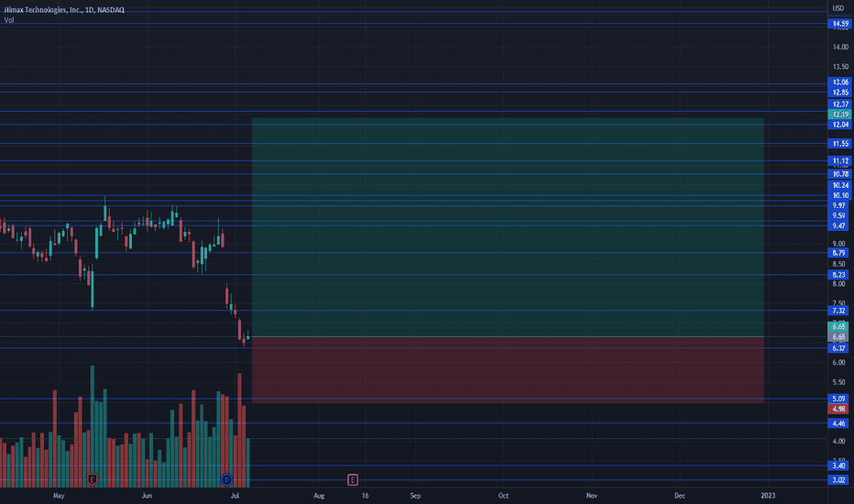
Task: Select the green profit target zone
Action: point(508,227)
